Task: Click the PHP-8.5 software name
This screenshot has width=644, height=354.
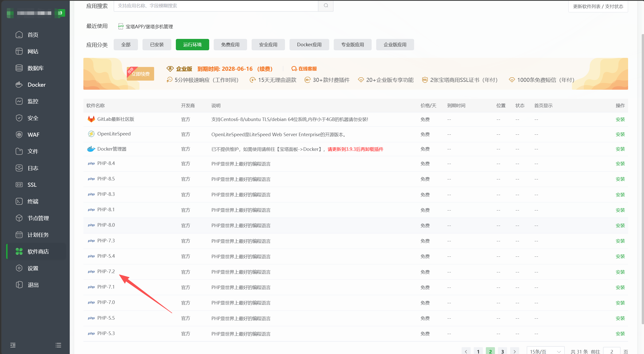Action: pos(106,179)
